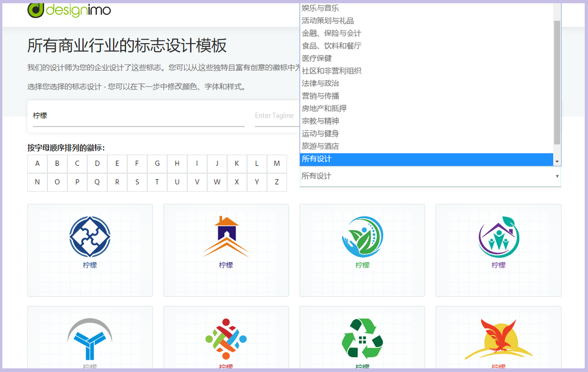Collapse the 所有设计 category dropdown box
588x372 pixels.
pyautogui.click(x=430, y=176)
